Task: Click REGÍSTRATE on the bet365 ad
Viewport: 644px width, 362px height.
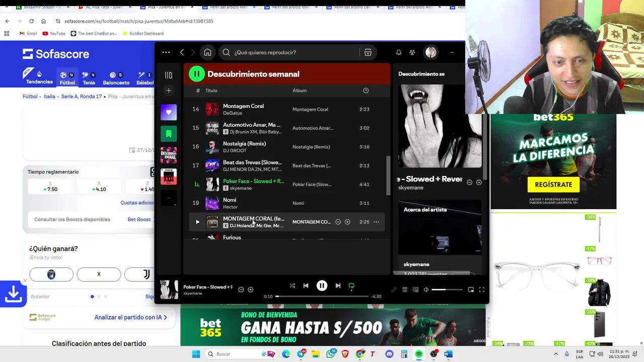Action: 553,185
